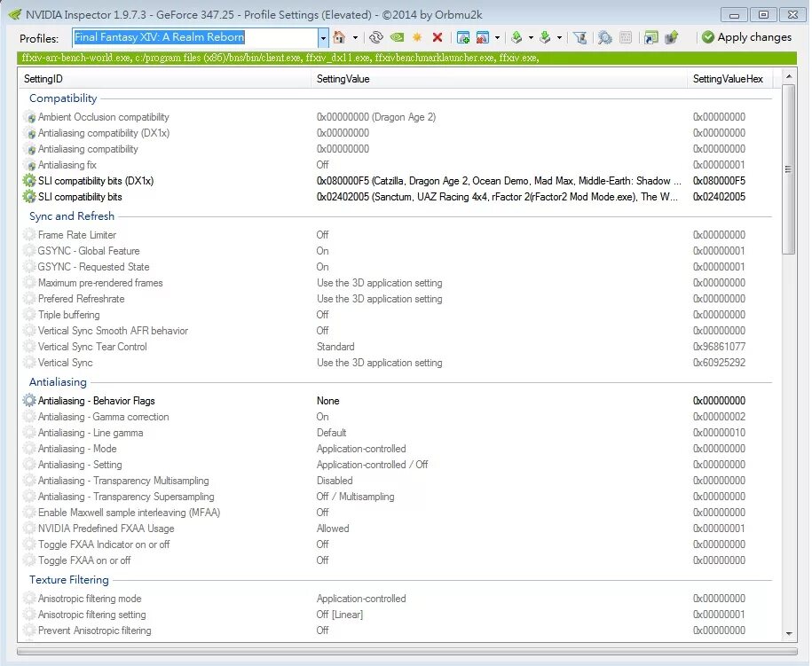This screenshot has width=812, height=666.
Task: Click Vertical Sync Tear Control 'Standard' value
Action: 335,347
